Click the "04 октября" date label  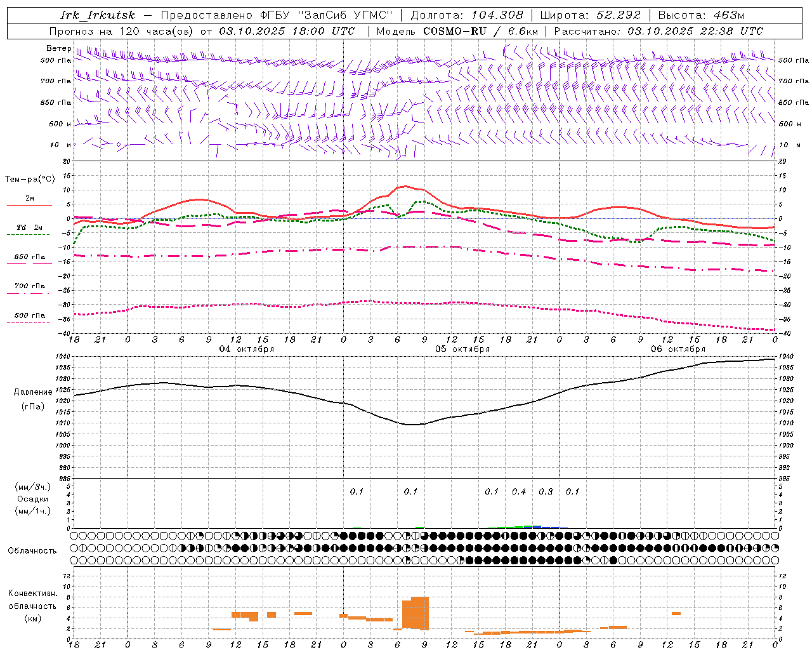[x=247, y=349]
